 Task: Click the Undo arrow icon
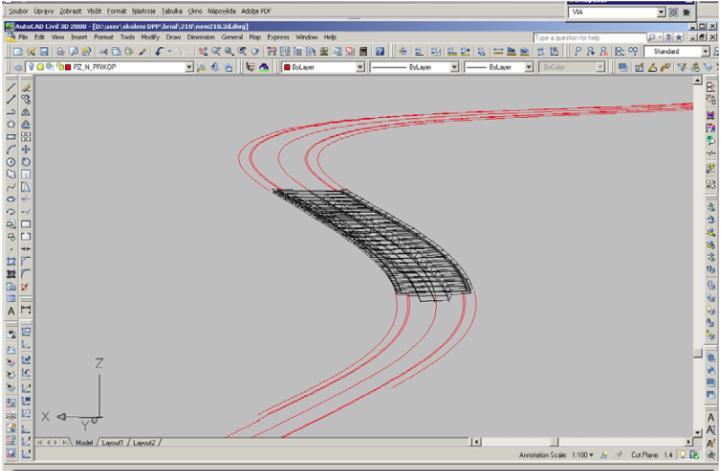pyautogui.click(x=159, y=52)
